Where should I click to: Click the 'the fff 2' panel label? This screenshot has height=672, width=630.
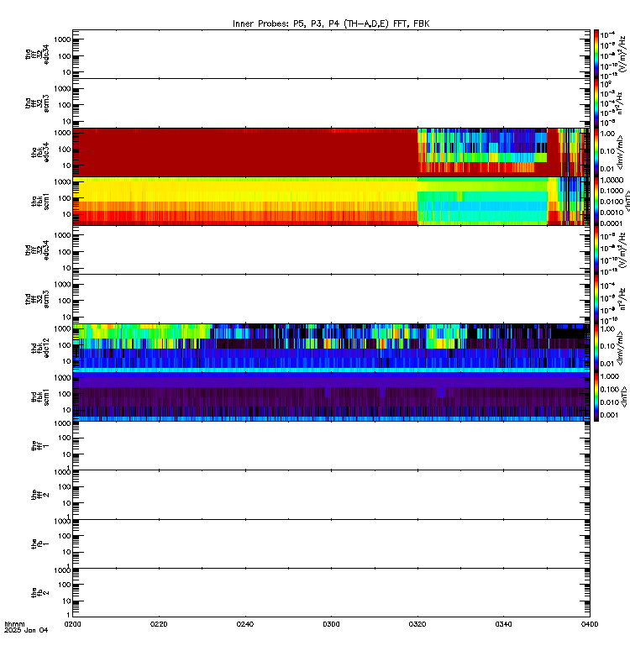coord(39,495)
